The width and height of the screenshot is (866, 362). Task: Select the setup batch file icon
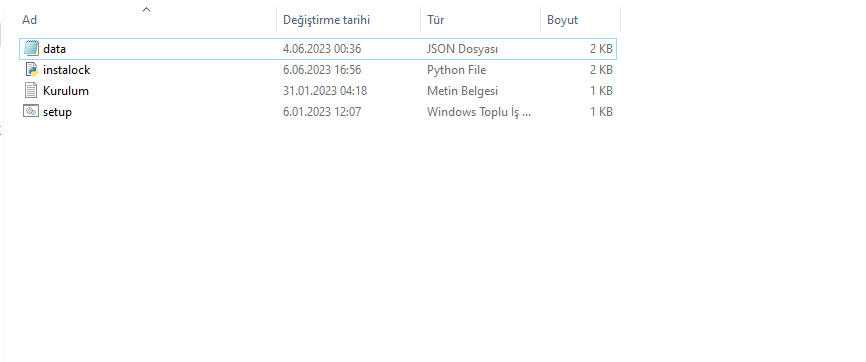(30, 111)
